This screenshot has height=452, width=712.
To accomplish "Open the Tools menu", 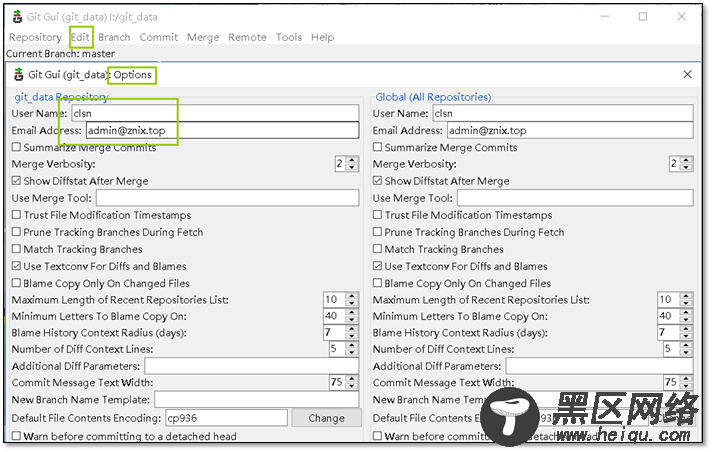I will [289, 37].
